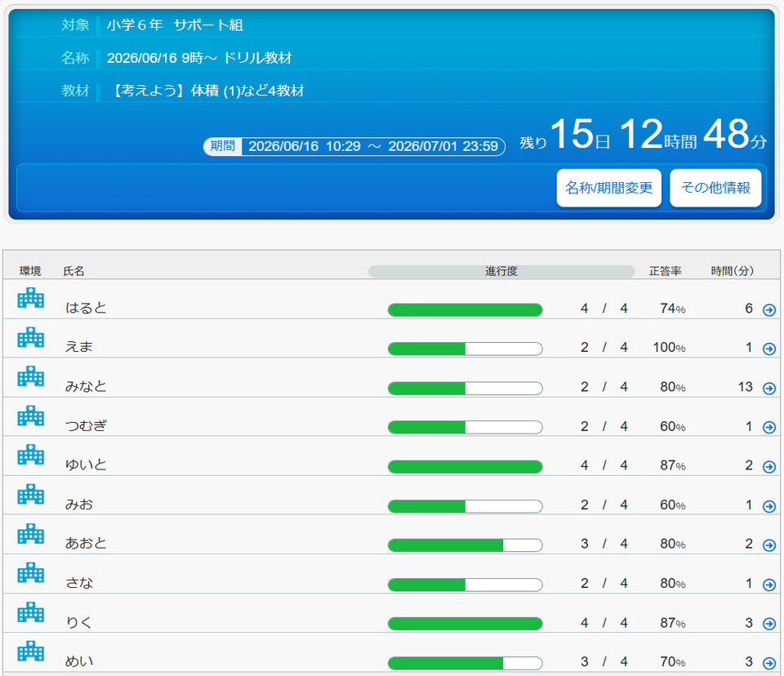Open details arrow for ゆいと
The width and height of the screenshot is (784, 676).
(769, 466)
